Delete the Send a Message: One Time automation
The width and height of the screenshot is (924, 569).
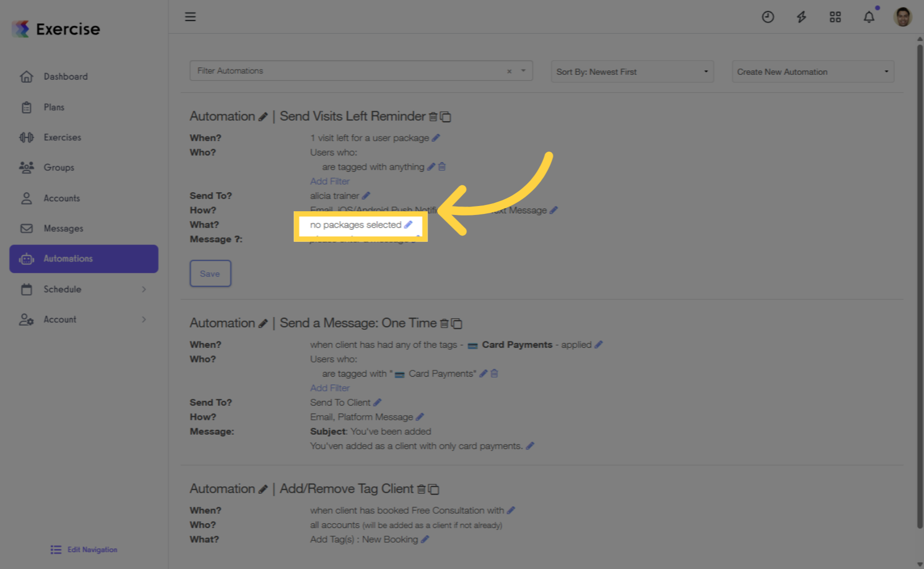(444, 323)
